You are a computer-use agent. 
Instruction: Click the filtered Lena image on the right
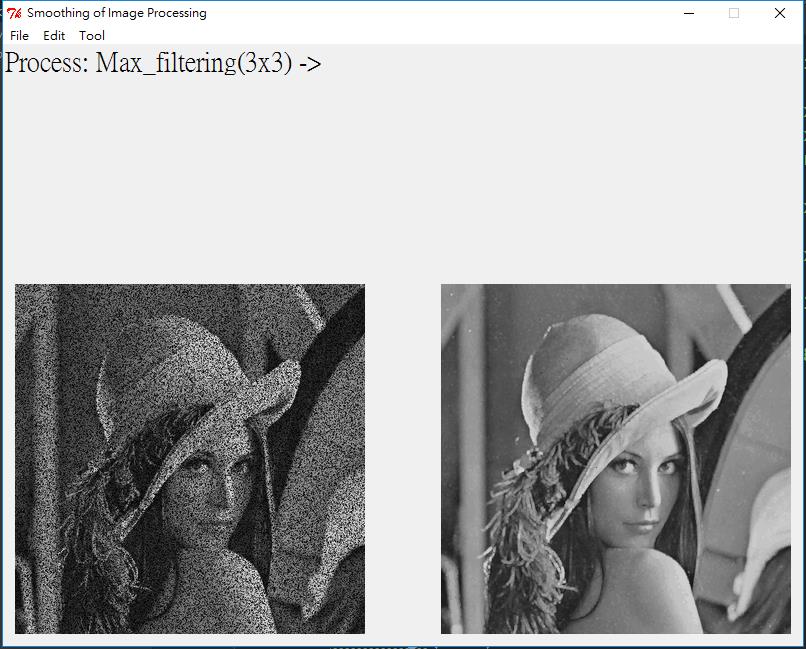tap(616, 459)
